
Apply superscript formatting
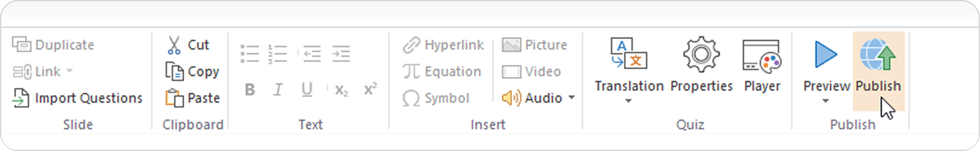click(370, 90)
